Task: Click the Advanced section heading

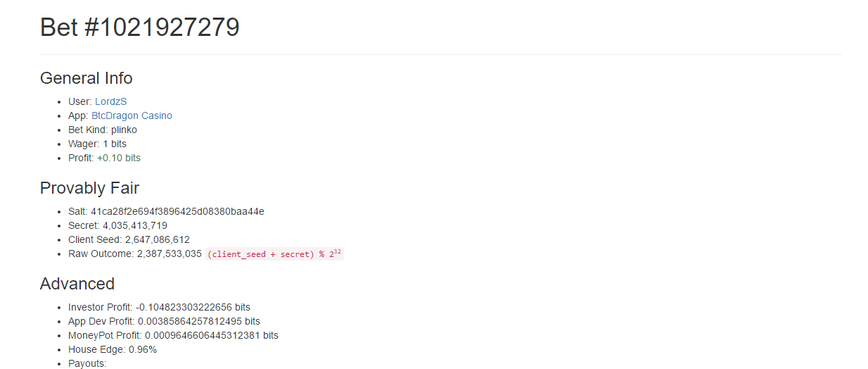Action: coord(77,284)
